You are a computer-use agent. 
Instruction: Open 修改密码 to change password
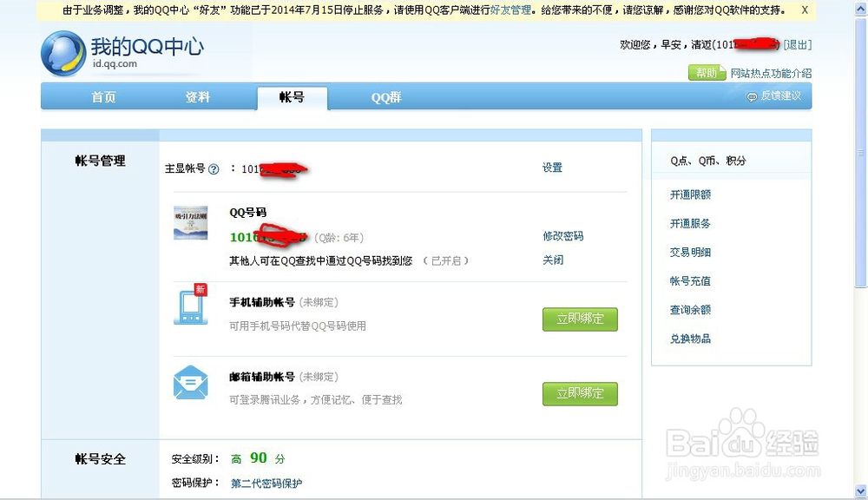[565, 235]
